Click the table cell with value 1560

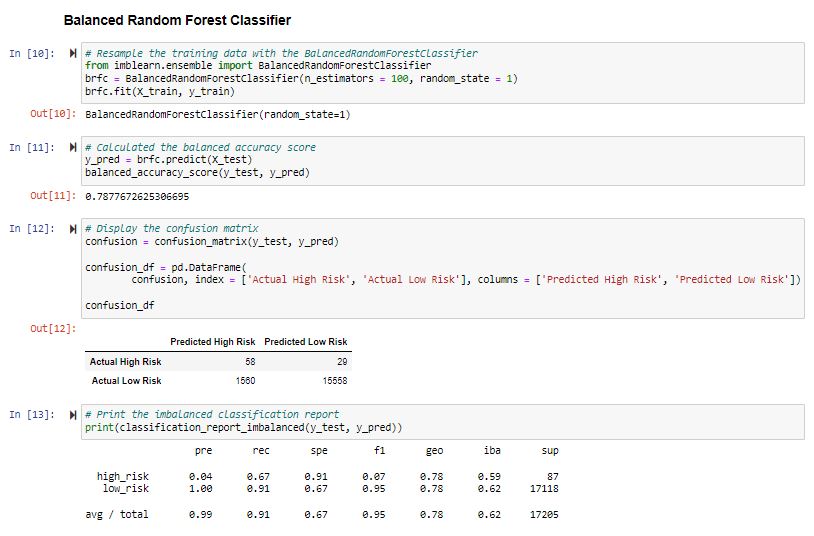tap(245, 381)
